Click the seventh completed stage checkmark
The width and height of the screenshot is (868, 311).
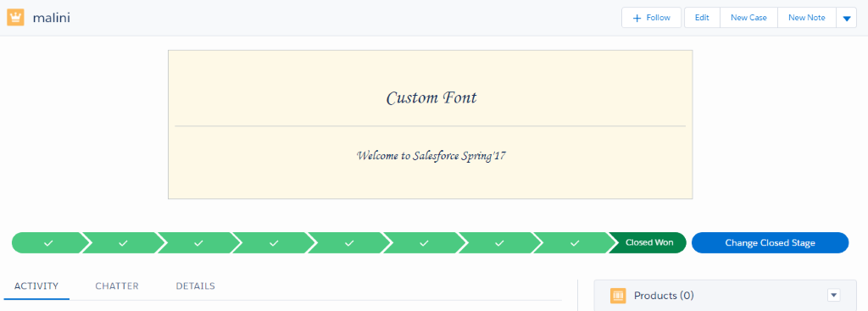pos(499,243)
